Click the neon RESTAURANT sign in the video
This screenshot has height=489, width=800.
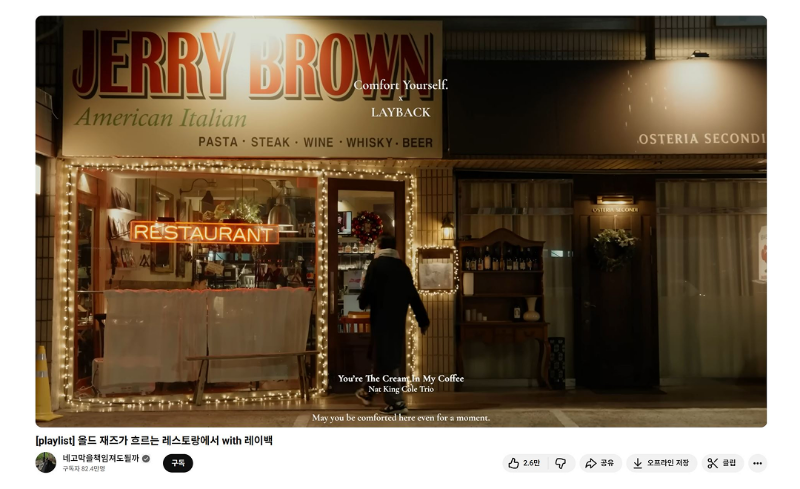[x=204, y=232]
